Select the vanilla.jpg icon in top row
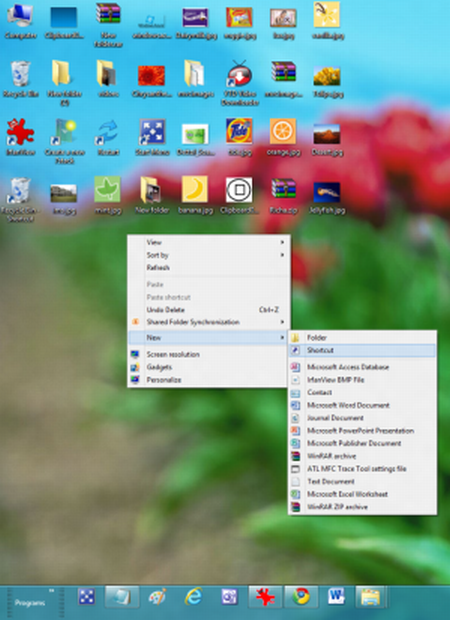 pyautogui.click(x=327, y=21)
